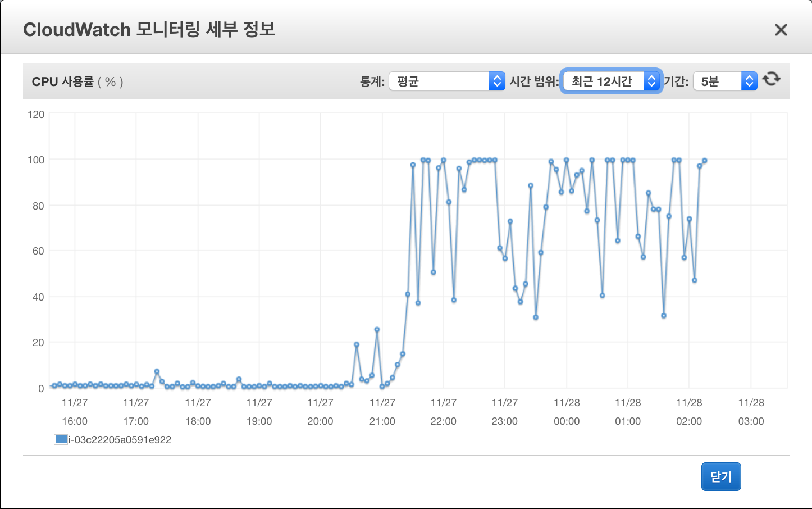812x509 pixels.
Task: Click the last data point on the graph
Action: (705, 161)
